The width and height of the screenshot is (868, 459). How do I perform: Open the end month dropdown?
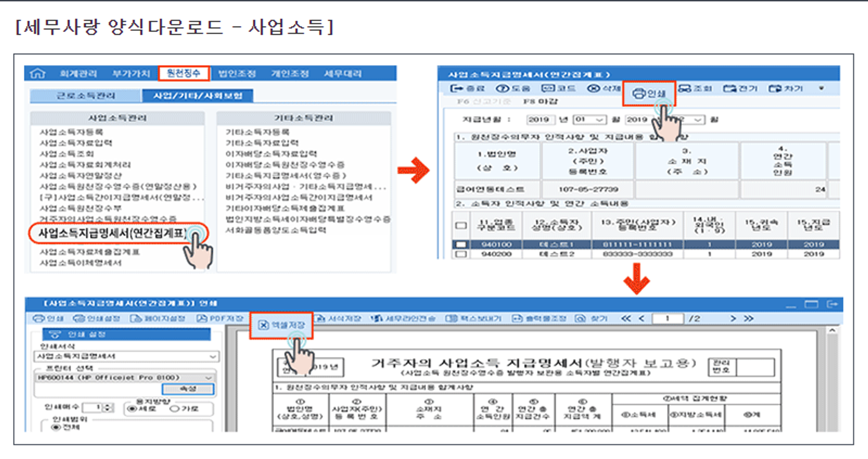click(x=688, y=119)
